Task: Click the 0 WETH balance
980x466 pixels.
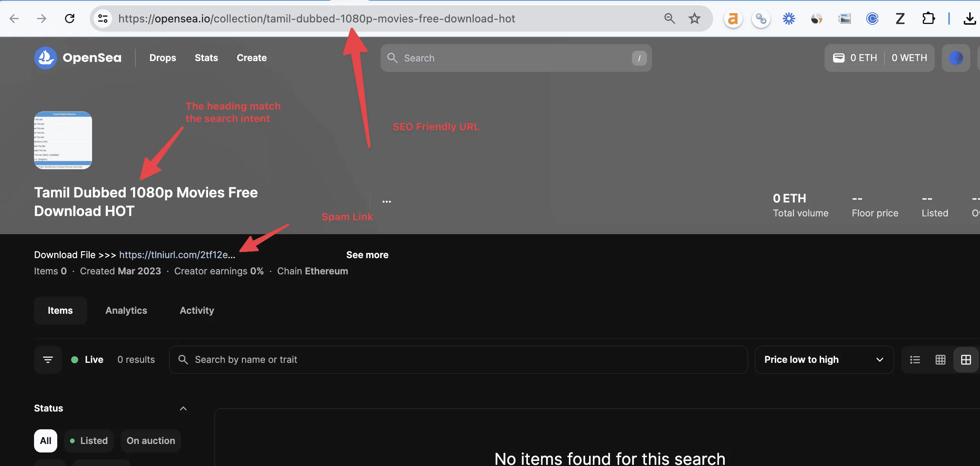Action: [909, 58]
